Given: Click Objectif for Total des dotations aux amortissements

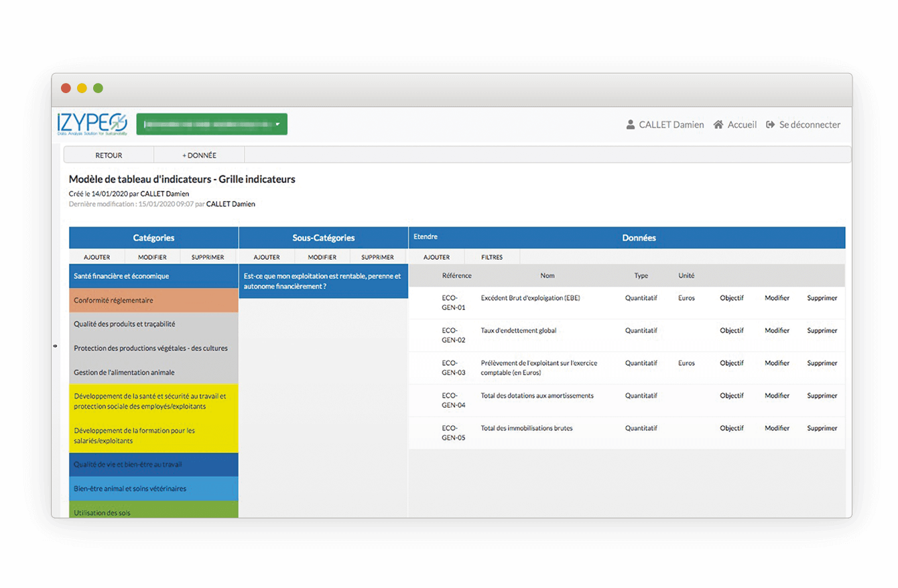Looking at the screenshot, I should coord(732,396).
